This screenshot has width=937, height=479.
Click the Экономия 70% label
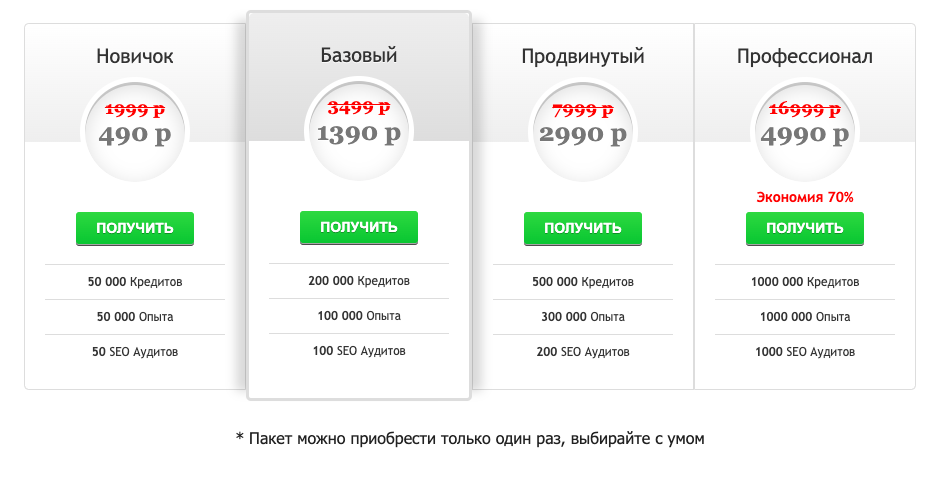pos(805,197)
